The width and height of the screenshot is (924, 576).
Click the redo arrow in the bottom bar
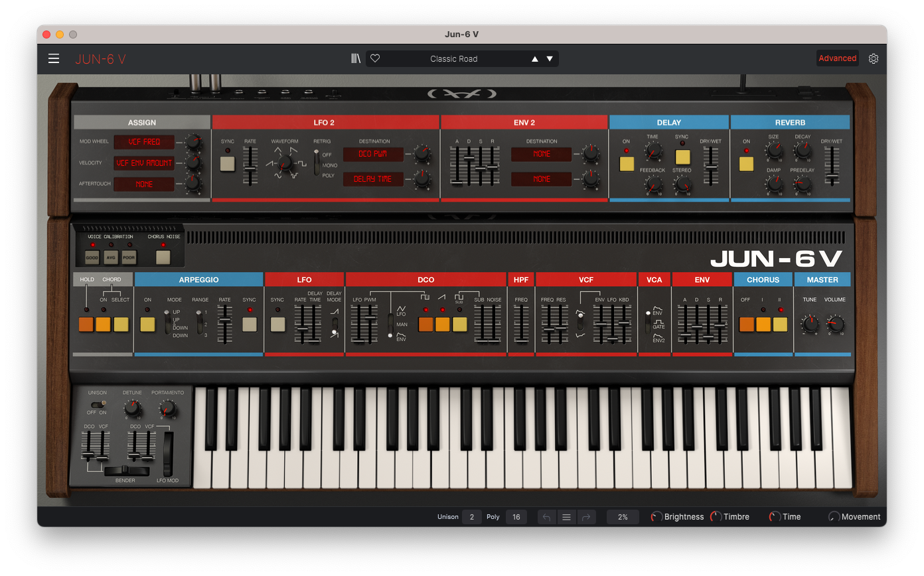click(x=586, y=517)
